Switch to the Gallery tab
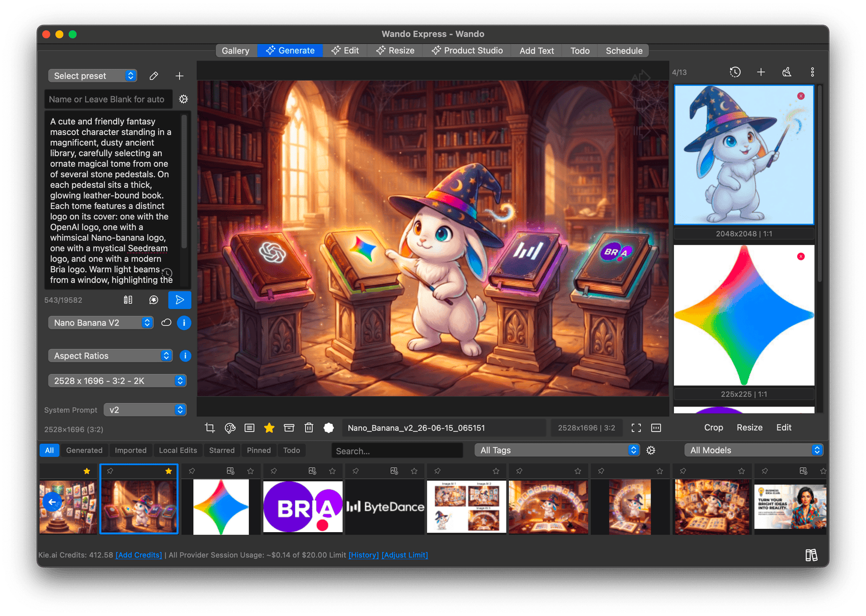The height and width of the screenshot is (616, 866). [235, 51]
